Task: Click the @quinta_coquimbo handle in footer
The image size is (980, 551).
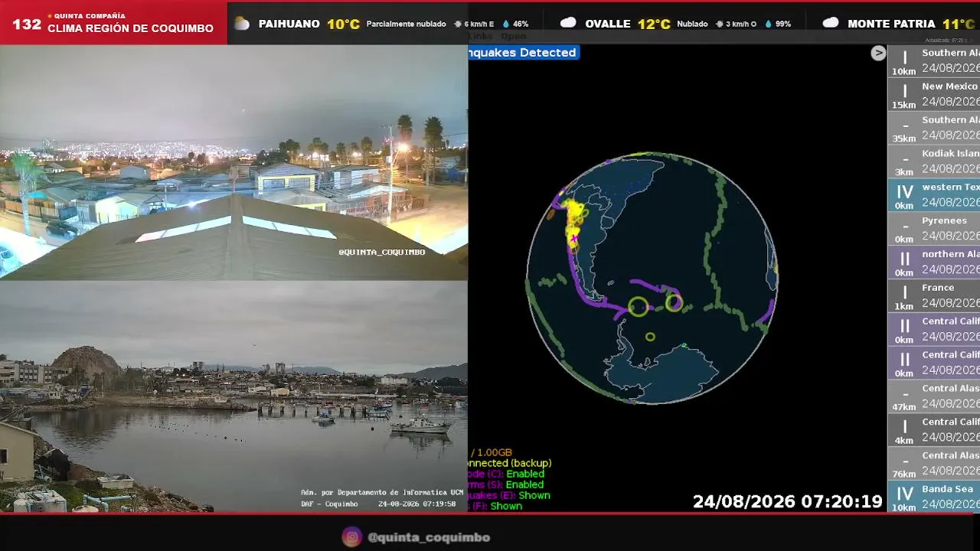Action: click(x=429, y=537)
